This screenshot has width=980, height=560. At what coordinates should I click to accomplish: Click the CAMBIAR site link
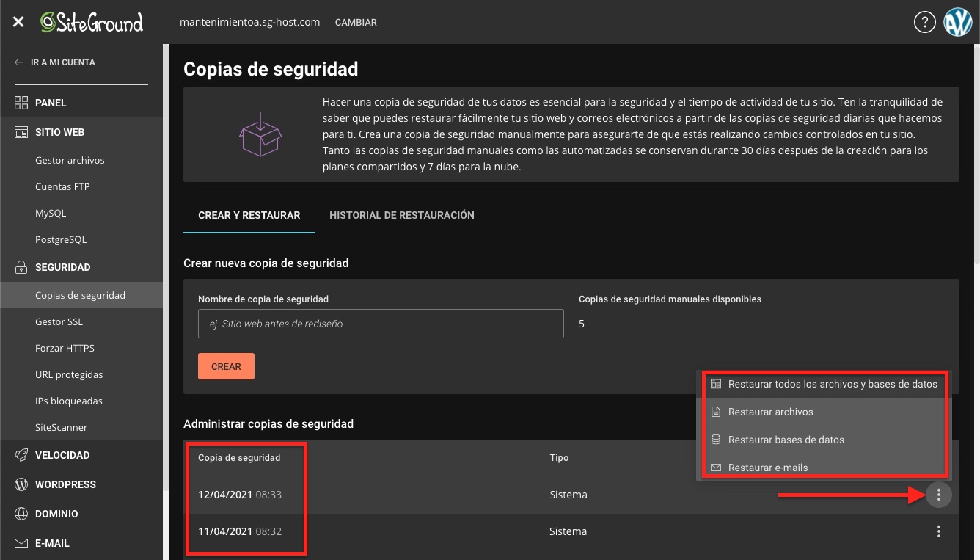tap(356, 23)
